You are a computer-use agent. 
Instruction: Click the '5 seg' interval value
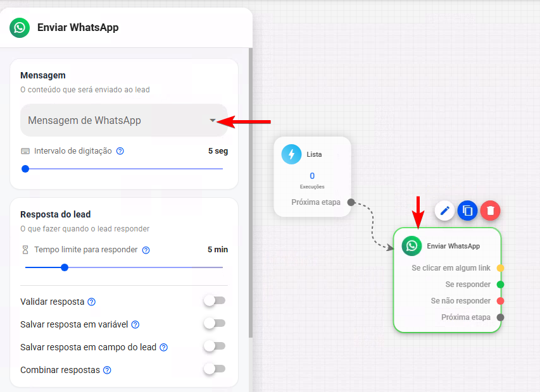click(x=218, y=151)
